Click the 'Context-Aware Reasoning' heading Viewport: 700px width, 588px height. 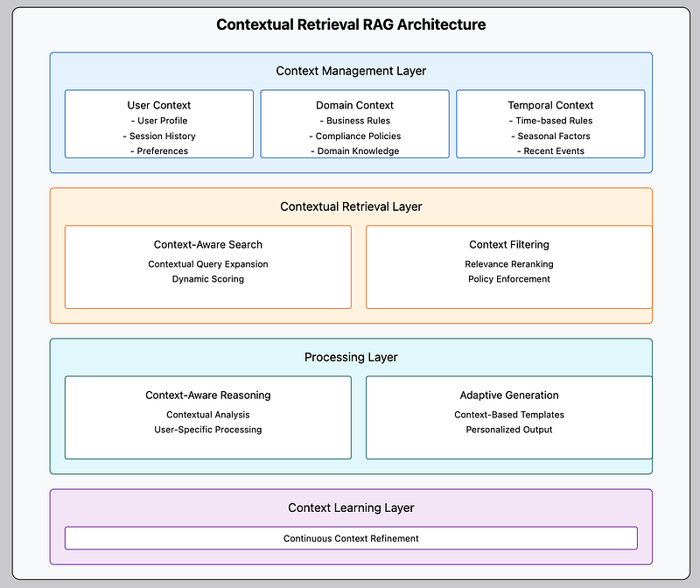[x=208, y=395]
